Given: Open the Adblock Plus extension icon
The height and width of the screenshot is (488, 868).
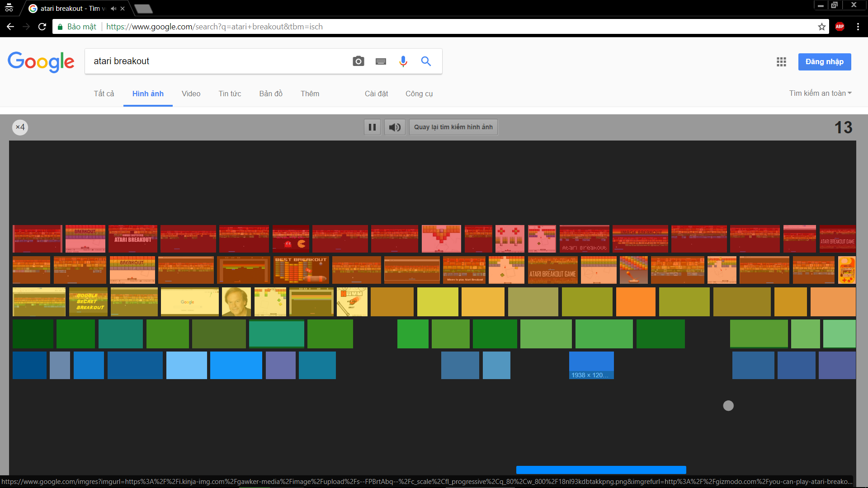Looking at the screenshot, I should [x=840, y=27].
